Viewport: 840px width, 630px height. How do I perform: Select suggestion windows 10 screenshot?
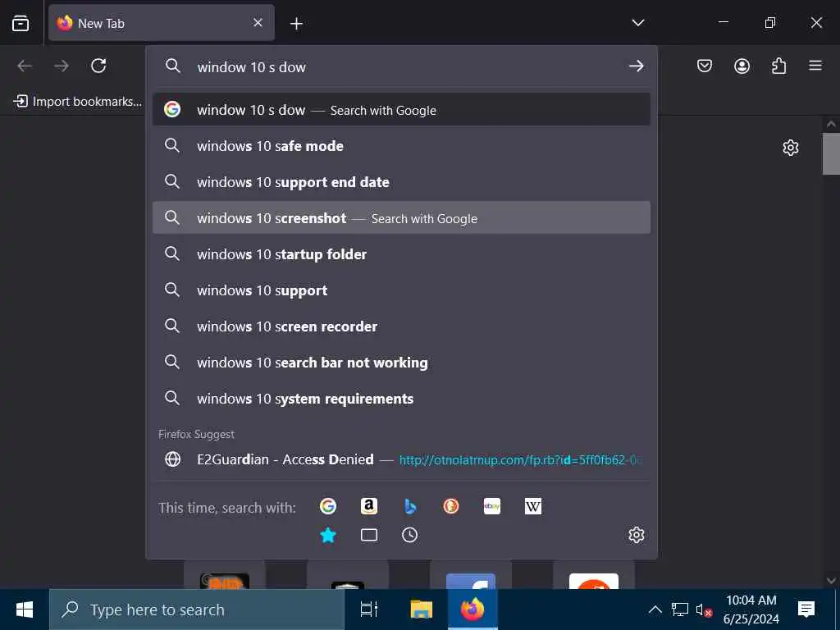pyautogui.click(x=402, y=217)
